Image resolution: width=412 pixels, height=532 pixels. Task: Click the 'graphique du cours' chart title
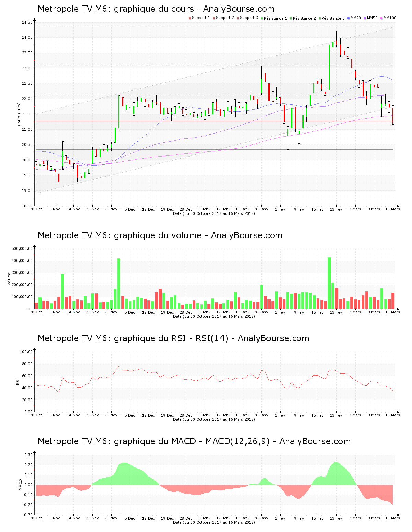(156, 9)
